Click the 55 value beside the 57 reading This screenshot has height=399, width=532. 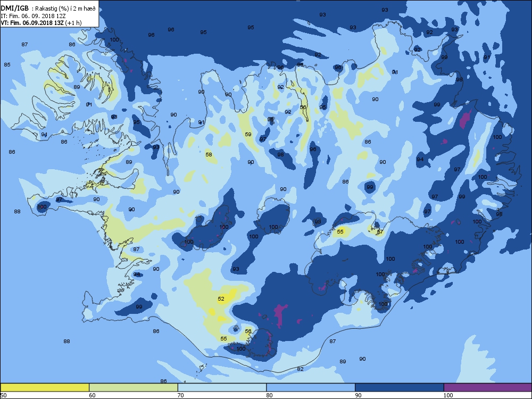(x=340, y=231)
